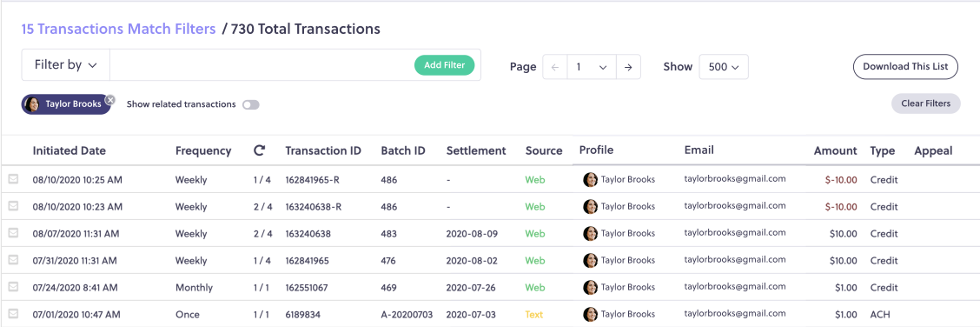Click Monthly frequency cell
The height and width of the screenshot is (327, 980).
click(194, 288)
